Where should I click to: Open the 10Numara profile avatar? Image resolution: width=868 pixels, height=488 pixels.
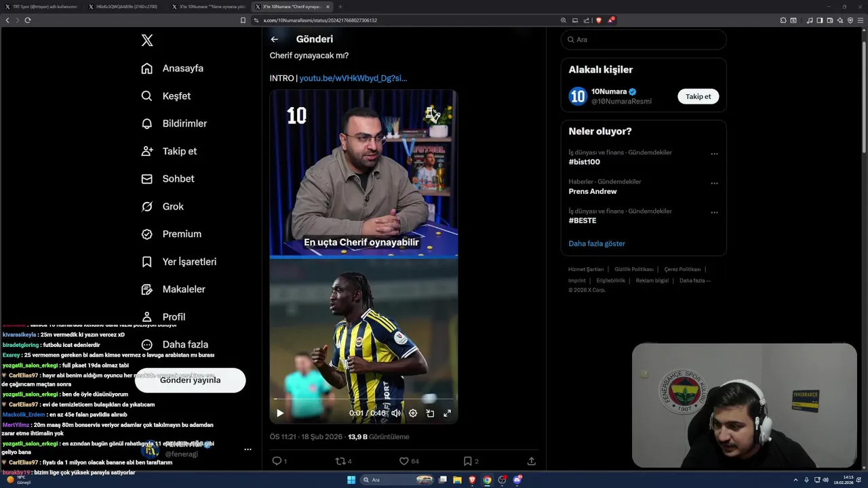click(578, 96)
